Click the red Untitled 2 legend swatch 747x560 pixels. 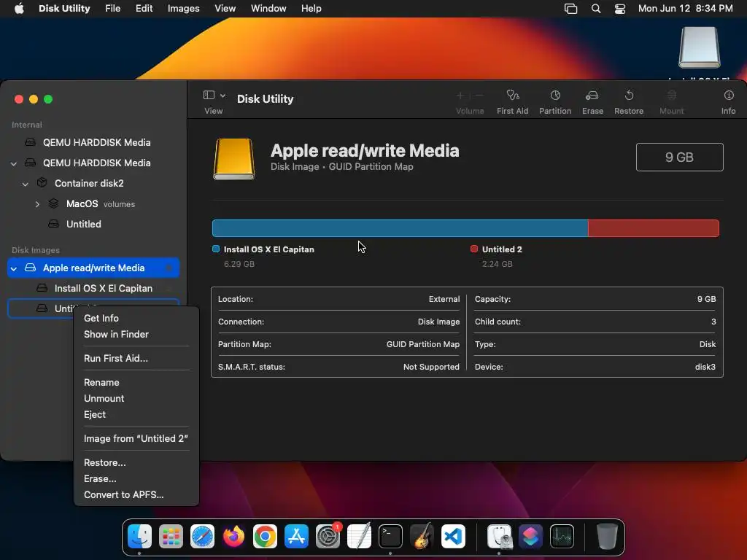point(474,249)
